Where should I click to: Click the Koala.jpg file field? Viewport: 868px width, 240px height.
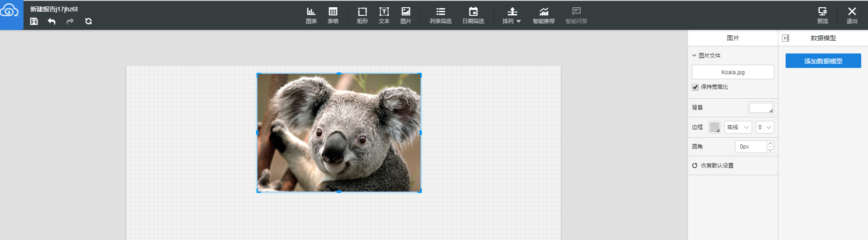click(x=733, y=72)
